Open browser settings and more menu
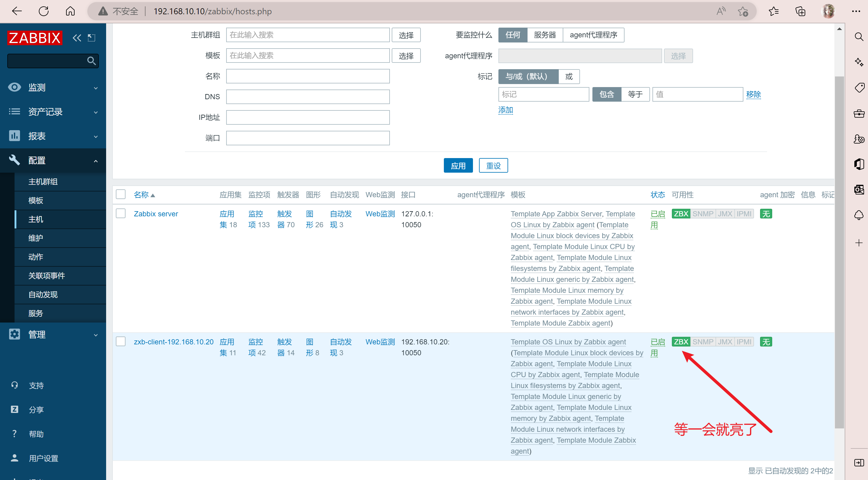The width and height of the screenshot is (868, 480). pos(856,11)
